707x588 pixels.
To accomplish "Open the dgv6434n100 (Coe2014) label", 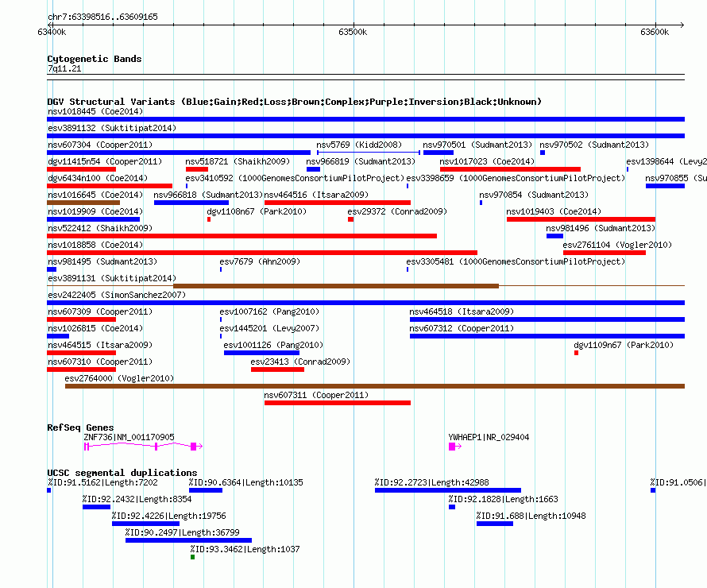I will [98, 178].
